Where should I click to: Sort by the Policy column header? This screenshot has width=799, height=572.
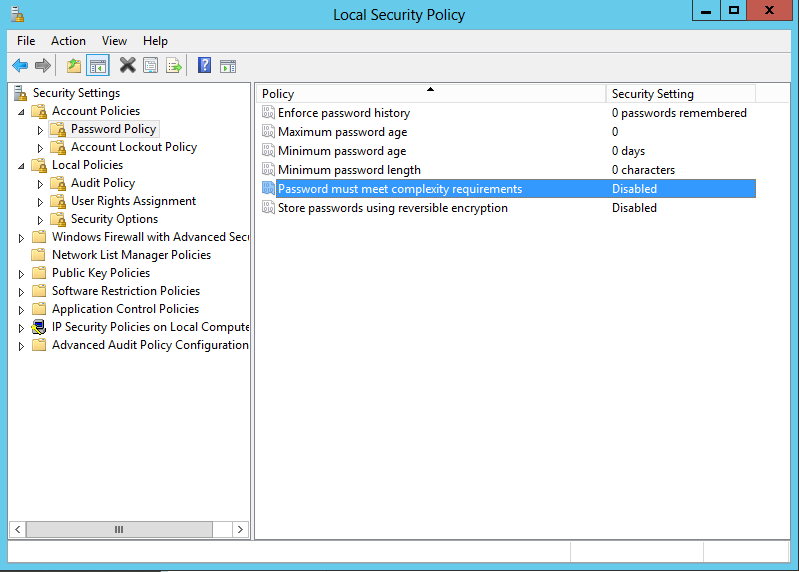tap(430, 94)
